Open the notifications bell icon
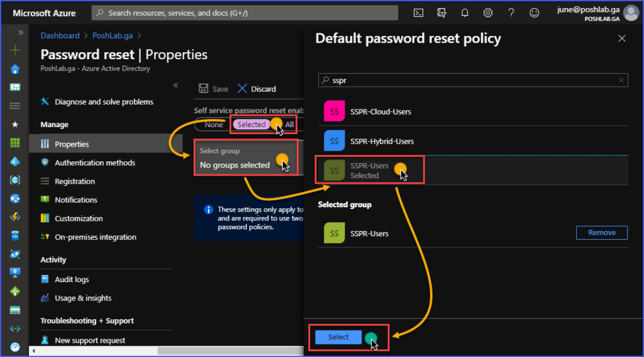Image resolution: width=644 pixels, height=357 pixels. tap(465, 13)
